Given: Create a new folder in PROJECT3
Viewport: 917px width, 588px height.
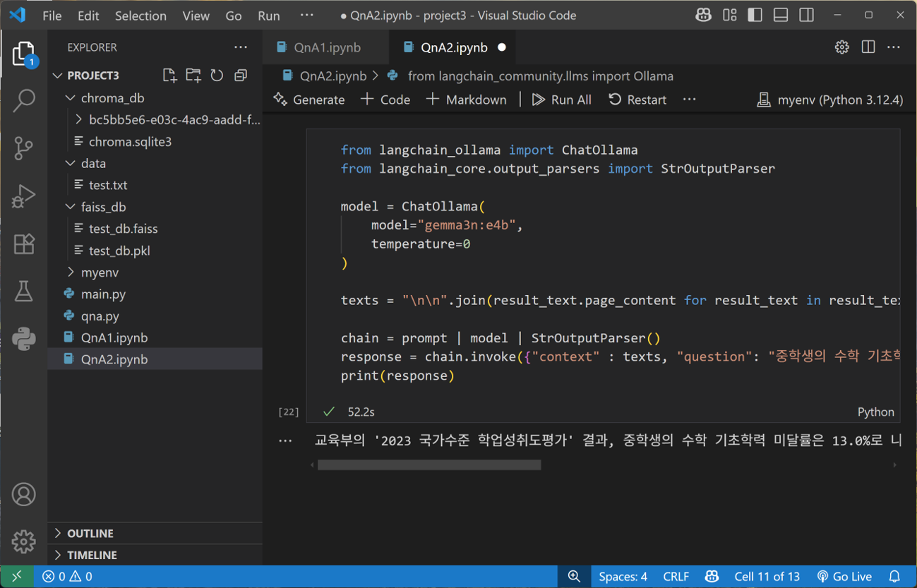Looking at the screenshot, I should pyautogui.click(x=193, y=76).
